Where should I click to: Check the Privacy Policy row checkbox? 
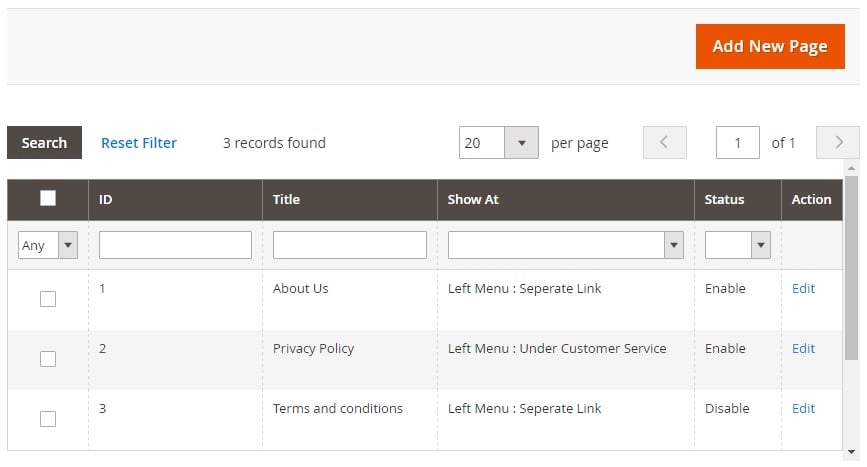tap(48, 359)
